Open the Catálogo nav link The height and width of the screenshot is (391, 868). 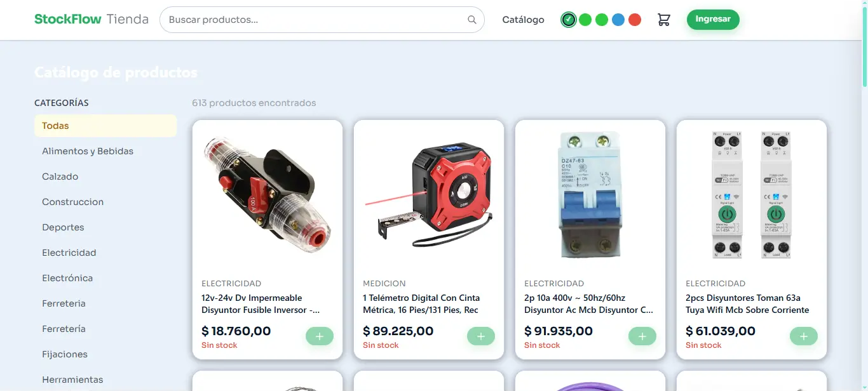coord(523,20)
